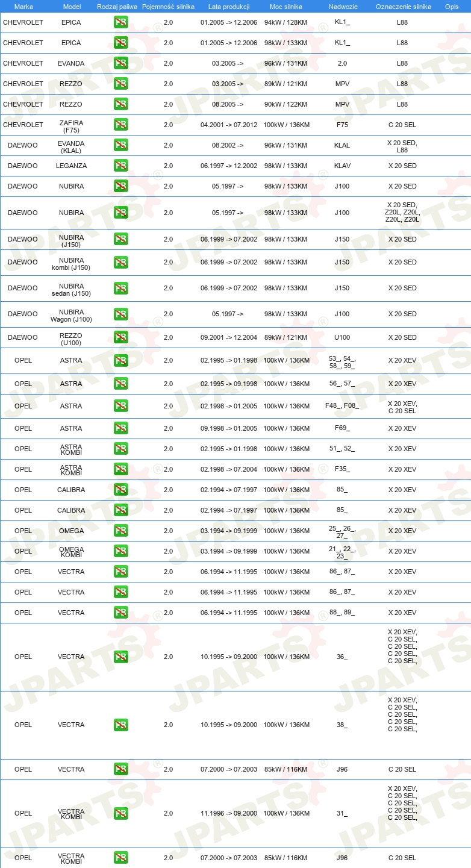Click the date range 09.2001 -> 12.2004
This screenshot has height=868, width=471.
[x=229, y=337]
